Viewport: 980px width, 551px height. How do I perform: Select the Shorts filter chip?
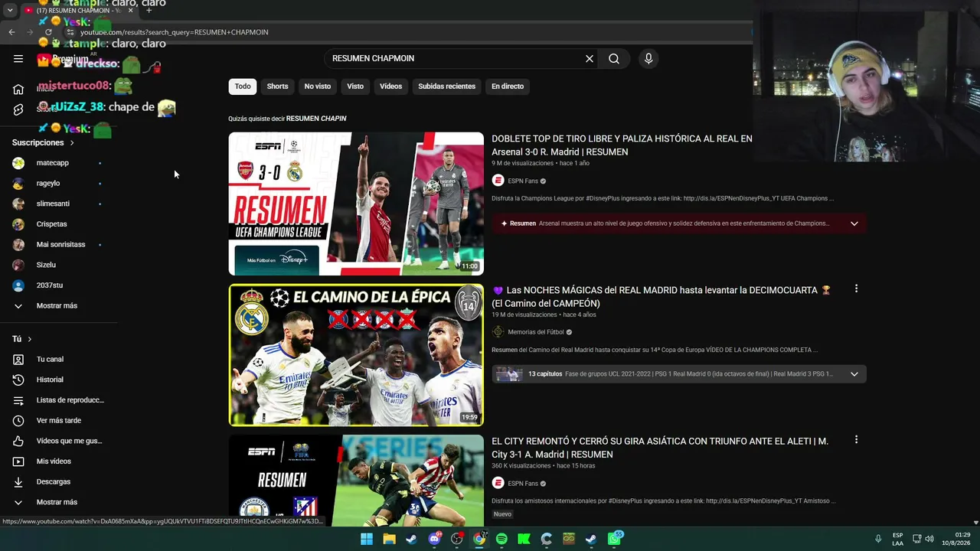(x=277, y=86)
